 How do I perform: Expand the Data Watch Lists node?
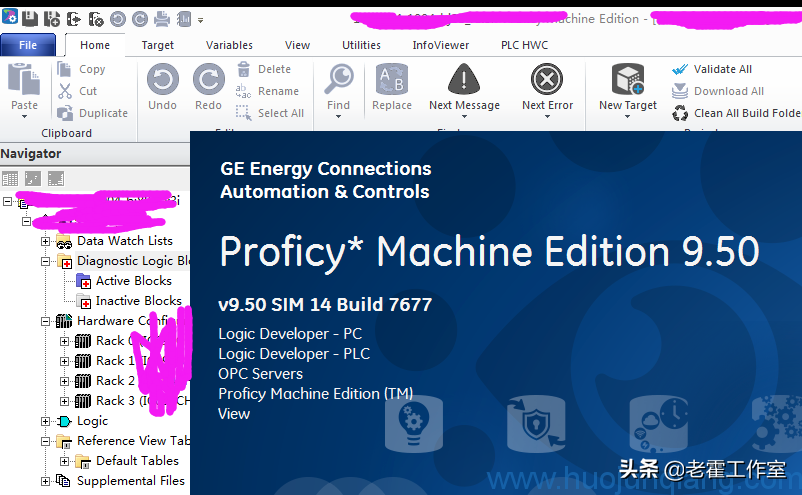click(45, 241)
